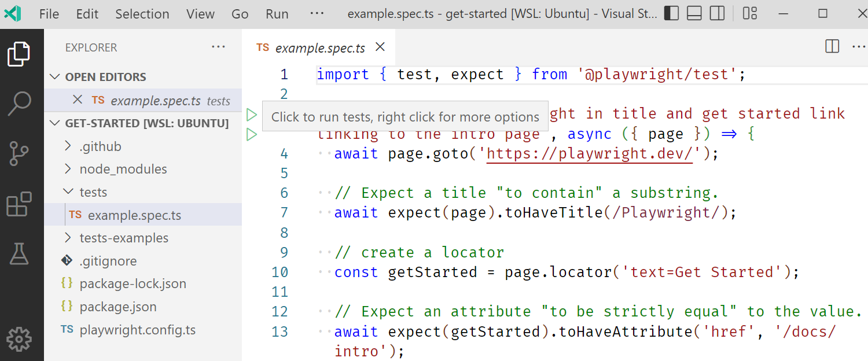The image size is (868, 361).
Task: Close the example.spec.ts editor tab
Action: (x=380, y=47)
